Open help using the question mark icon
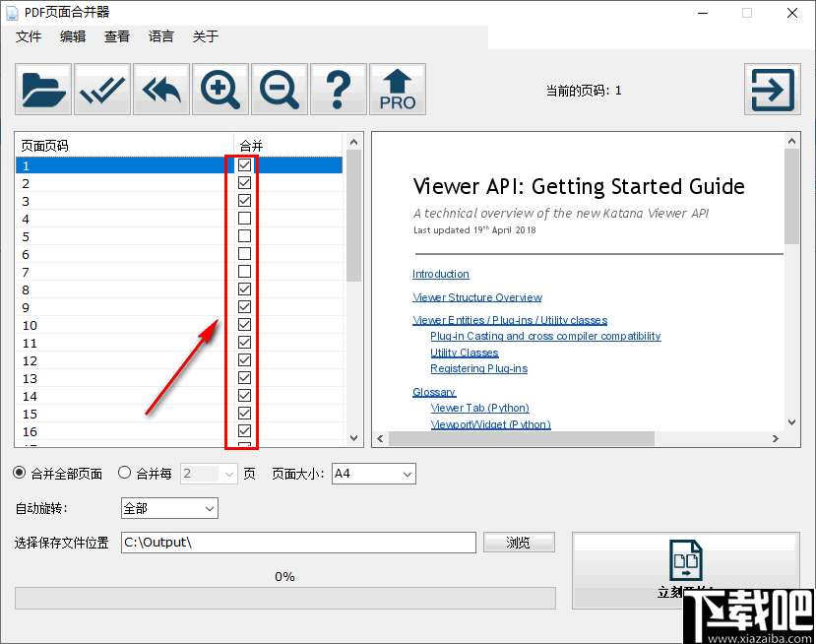The image size is (816, 644). point(338,89)
